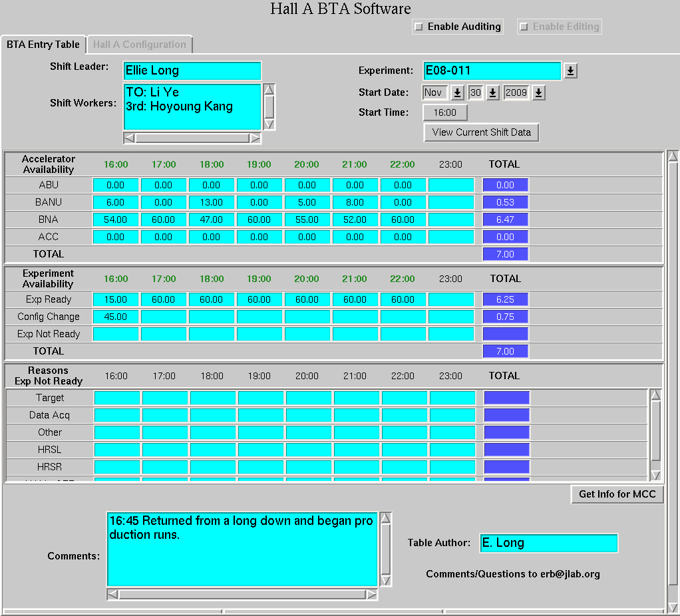Click Reasons Exp Not Ready scroll down arrow
680x616 pixels.
coord(656,475)
